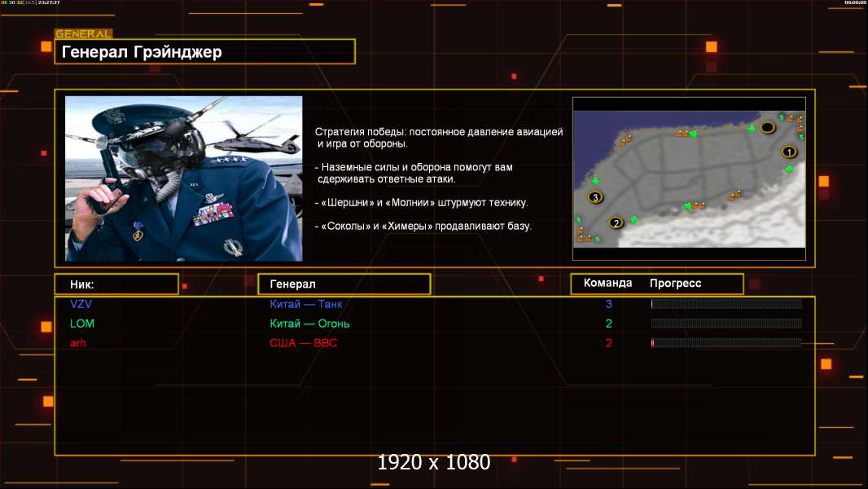Click green supply icon below position 1
The width and height of the screenshot is (868, 489).
(788, 169)
